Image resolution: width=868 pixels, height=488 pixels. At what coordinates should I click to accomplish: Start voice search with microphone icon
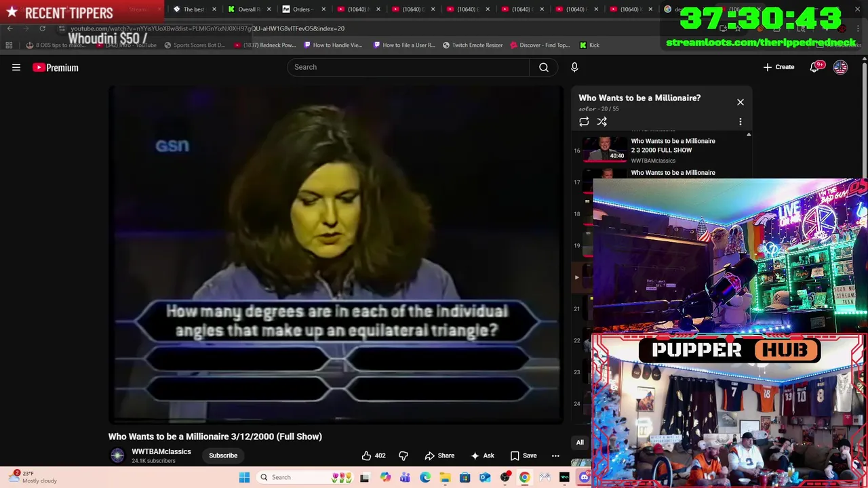(574, 67)
